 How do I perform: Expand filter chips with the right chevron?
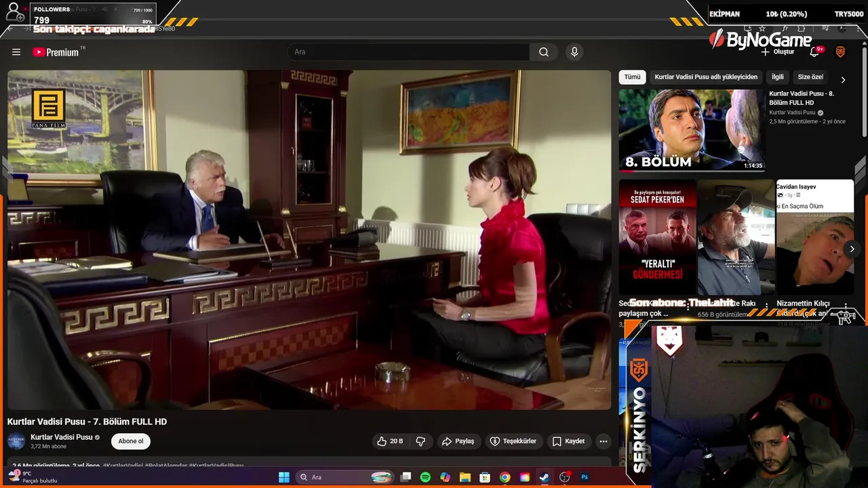[x=843, y=79]
